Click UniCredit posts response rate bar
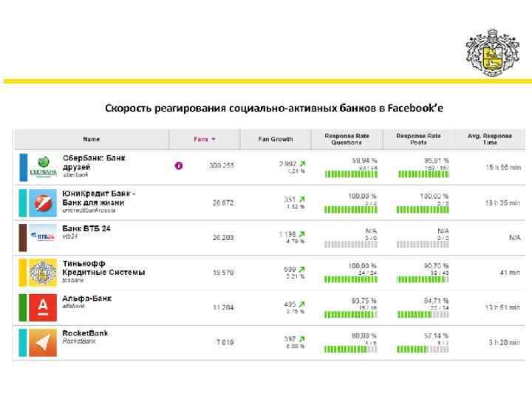The image size is (532, 399). pos(423,210)
